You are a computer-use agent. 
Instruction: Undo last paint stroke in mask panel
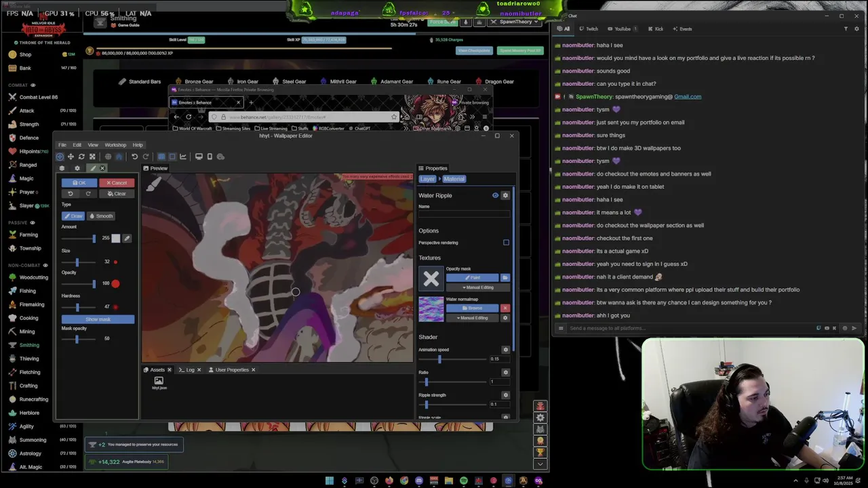point(70,194)
